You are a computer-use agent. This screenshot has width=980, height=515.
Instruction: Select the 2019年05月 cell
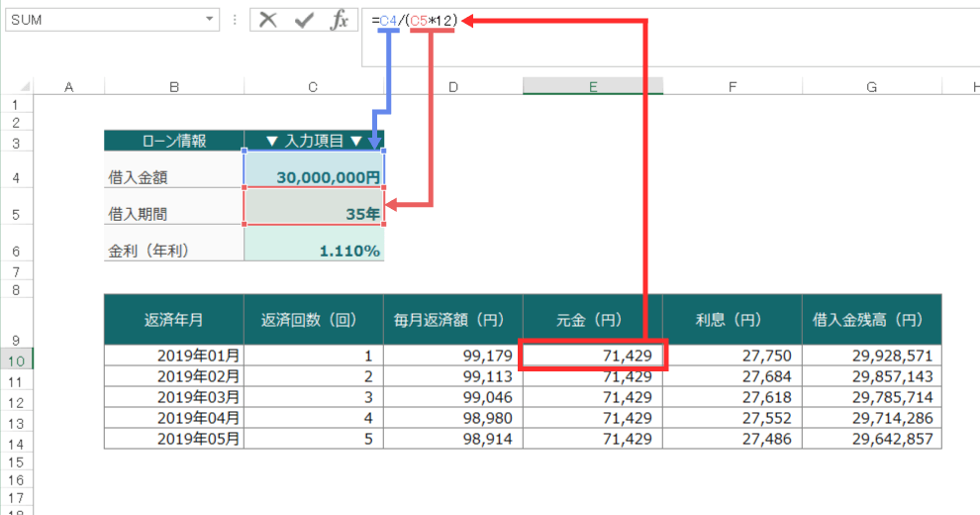[174, 438]
